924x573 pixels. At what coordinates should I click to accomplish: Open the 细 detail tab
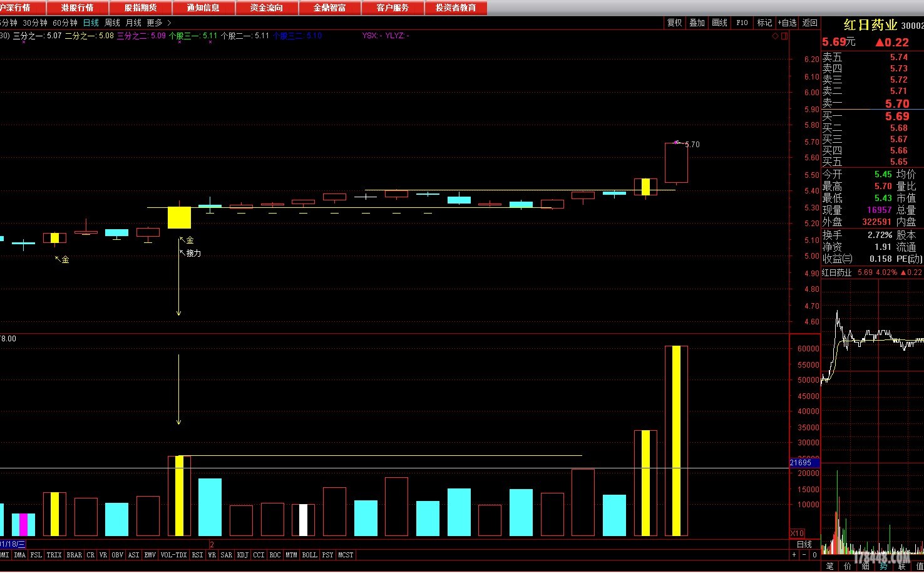click(x=866, y=567)
